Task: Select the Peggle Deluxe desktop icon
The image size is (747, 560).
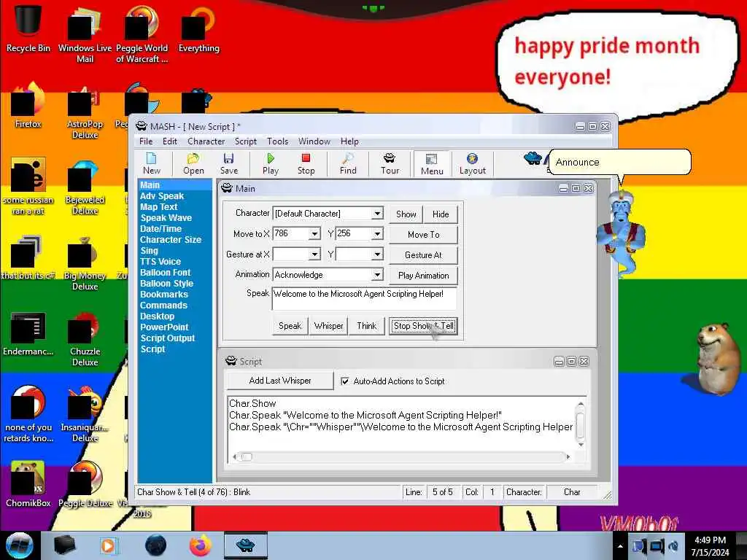Action: [85, 484]
